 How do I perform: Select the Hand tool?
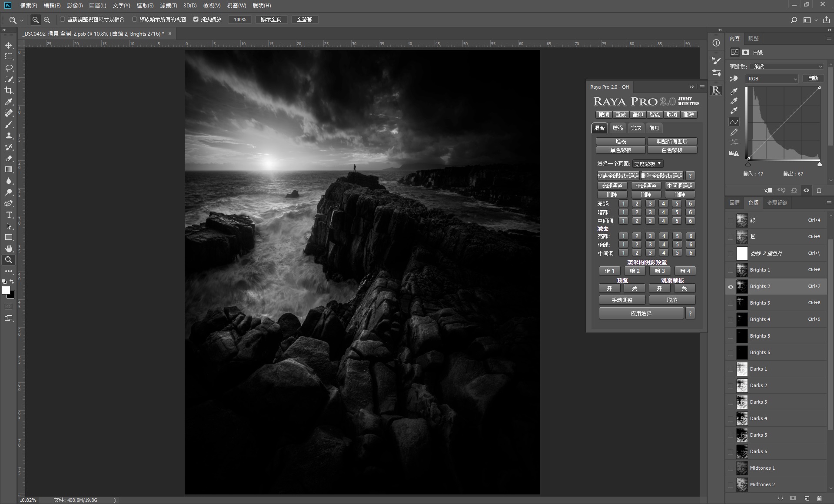(9, 249)
